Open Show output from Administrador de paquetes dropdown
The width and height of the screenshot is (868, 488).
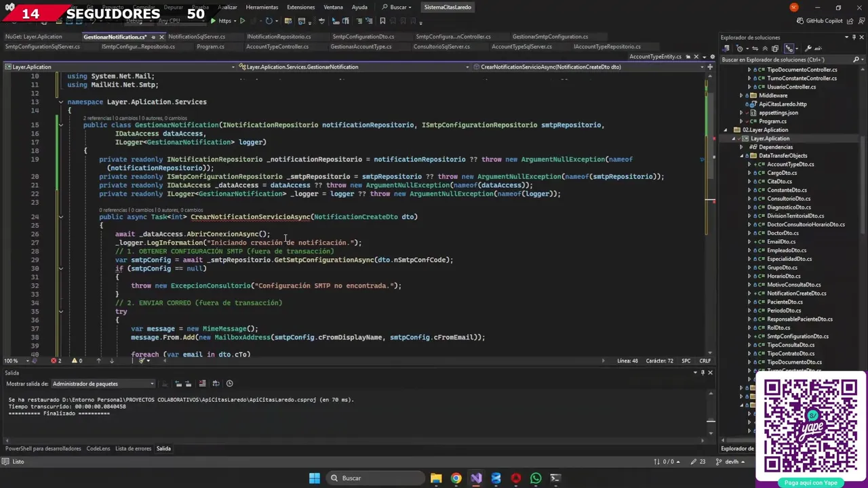(x=103, y=384)
